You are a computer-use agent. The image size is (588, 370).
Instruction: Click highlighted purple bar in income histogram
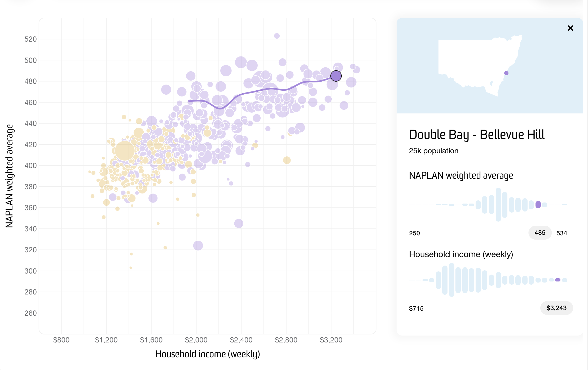coord(558,280)
